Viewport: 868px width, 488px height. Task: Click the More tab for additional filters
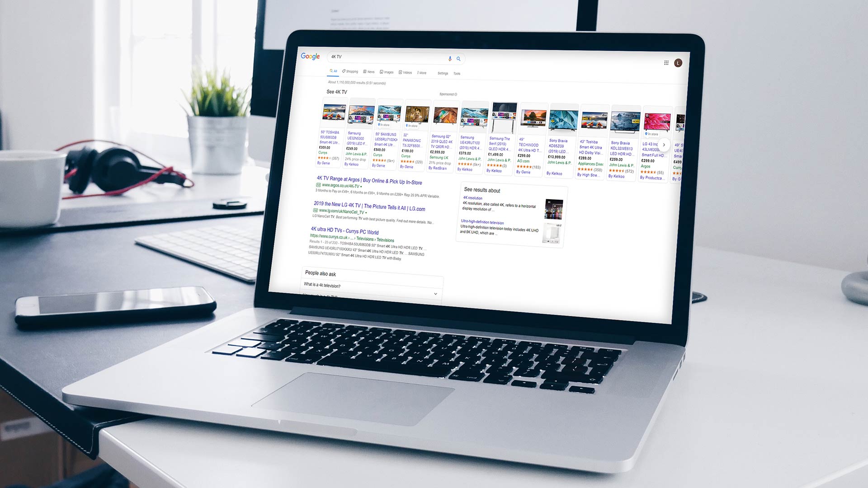421,73
